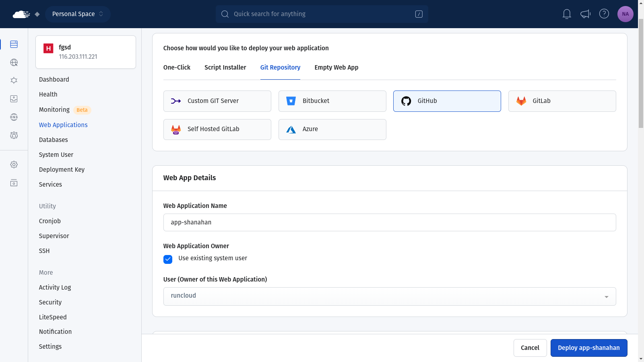The width and height of the screenshot is (644, 362).
Task: Switch to the Empty Web App tab
Action: 336,68
